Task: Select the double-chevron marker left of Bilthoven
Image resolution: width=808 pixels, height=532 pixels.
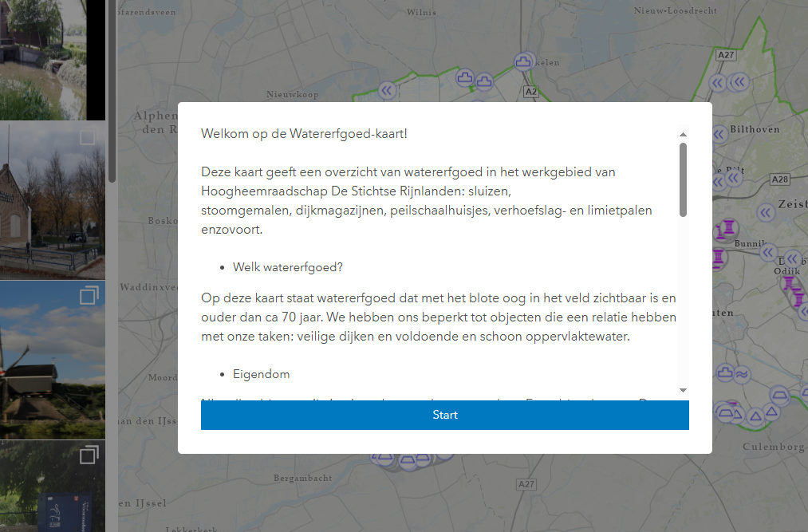Action: [719, 135]
